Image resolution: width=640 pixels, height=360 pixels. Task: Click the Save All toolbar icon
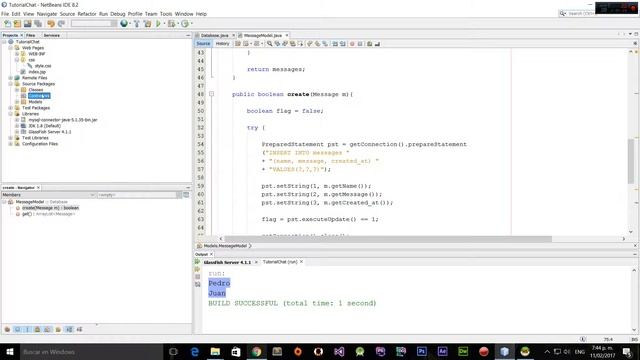(38, 24)
